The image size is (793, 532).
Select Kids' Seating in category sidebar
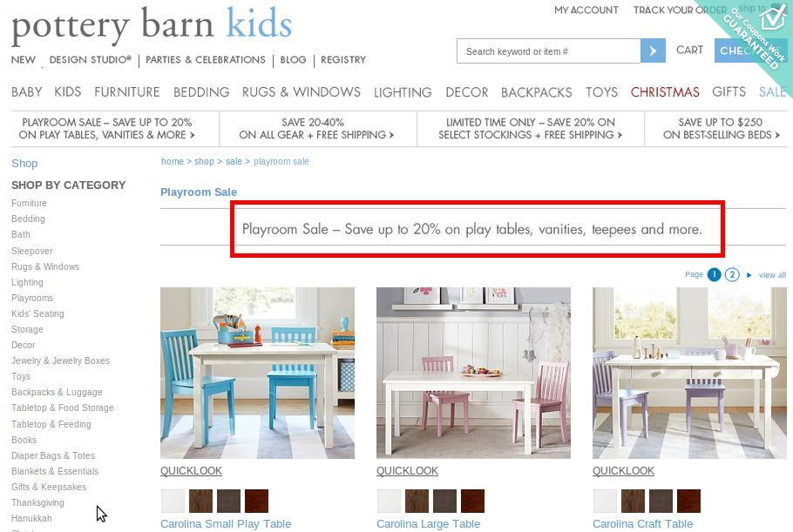point(37,313)
